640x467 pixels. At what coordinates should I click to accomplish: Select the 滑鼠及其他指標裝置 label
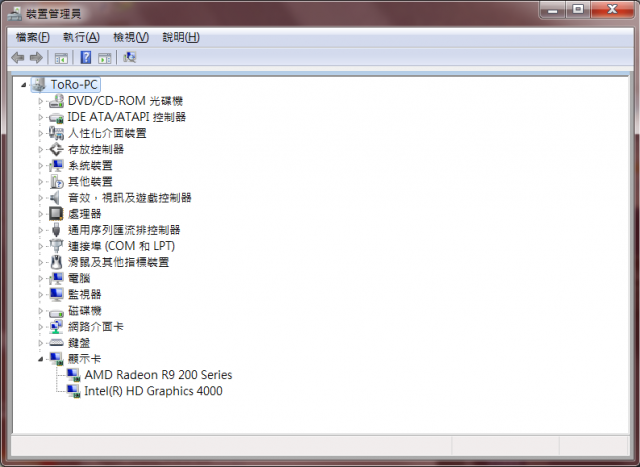click(x=118, y=262)
